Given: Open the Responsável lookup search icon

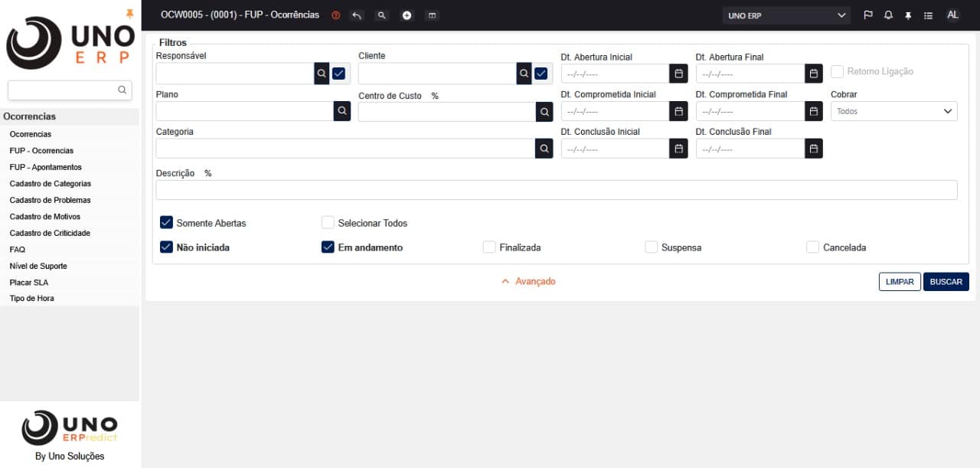Looking at the screenshot, I should tap(322, 74).
